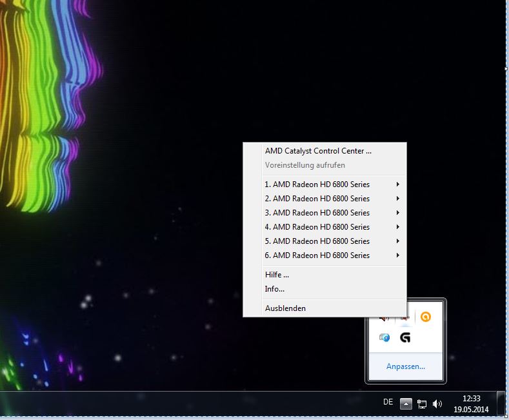Expand submenu for 4. AMD Radeon HD 6800 Series
509x420 pixels.
click(x=324, y=227)
